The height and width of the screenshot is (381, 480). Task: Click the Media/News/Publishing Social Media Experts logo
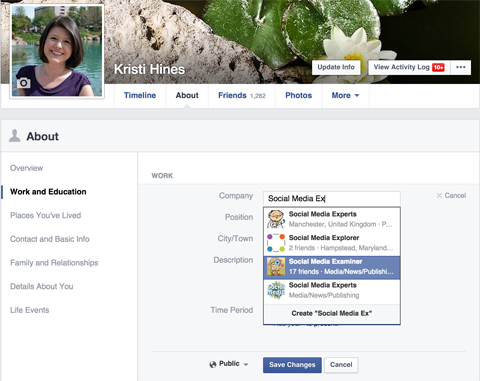[x=276, y=290]
